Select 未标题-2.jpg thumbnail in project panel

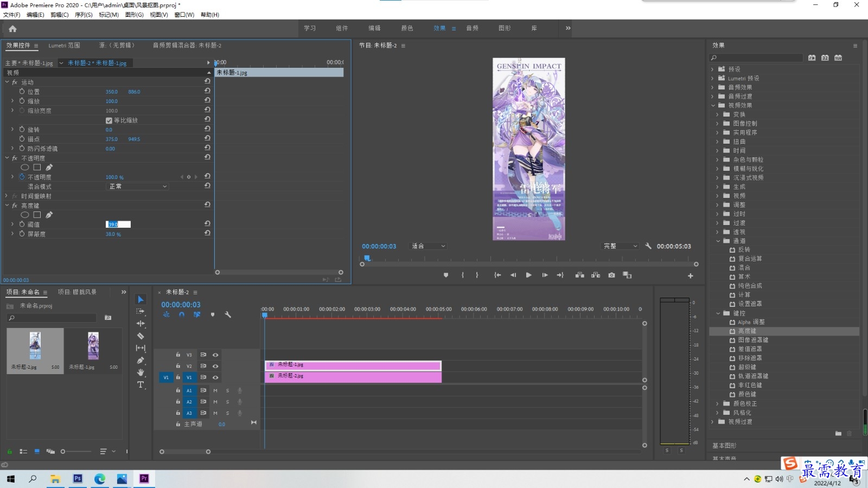pyautogui.click(x=35, y=346)
